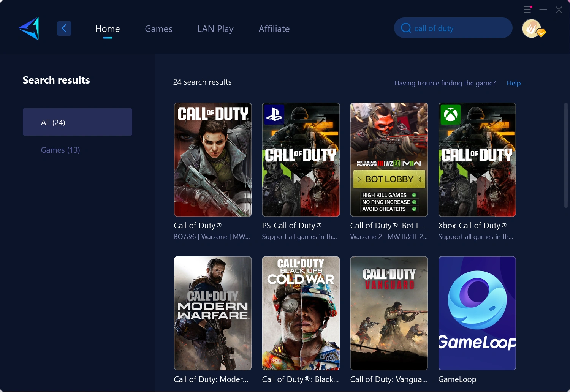
Task: Click the results list vertical scrollbar
Action: pos(566,155)
